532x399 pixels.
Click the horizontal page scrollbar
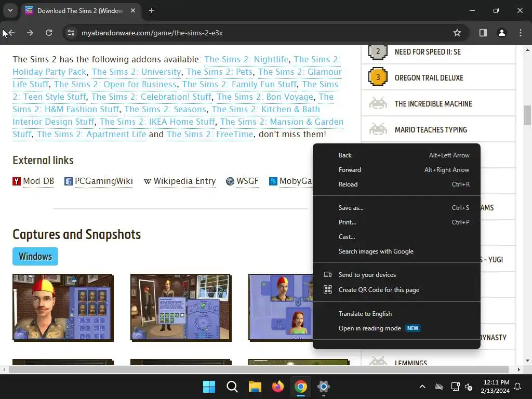coord(259,369)
